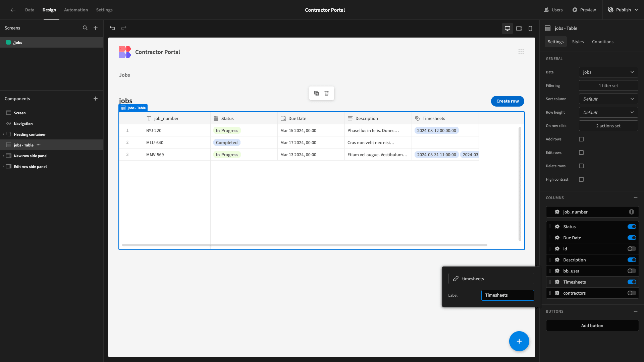Click the delete row trash icon
The width and height of the screenshot is (644, 362).
click(x=327, y=93)
